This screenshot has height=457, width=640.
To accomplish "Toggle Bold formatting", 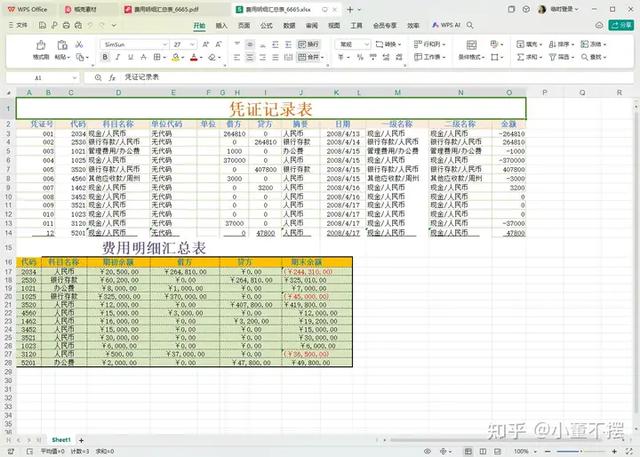I will tap(105, 58).
